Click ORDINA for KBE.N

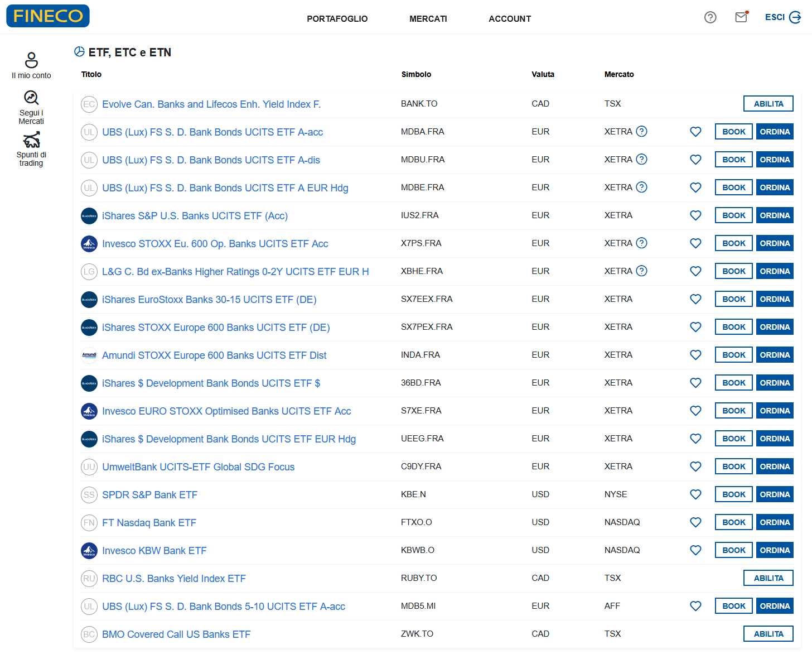tap(775, 494)
